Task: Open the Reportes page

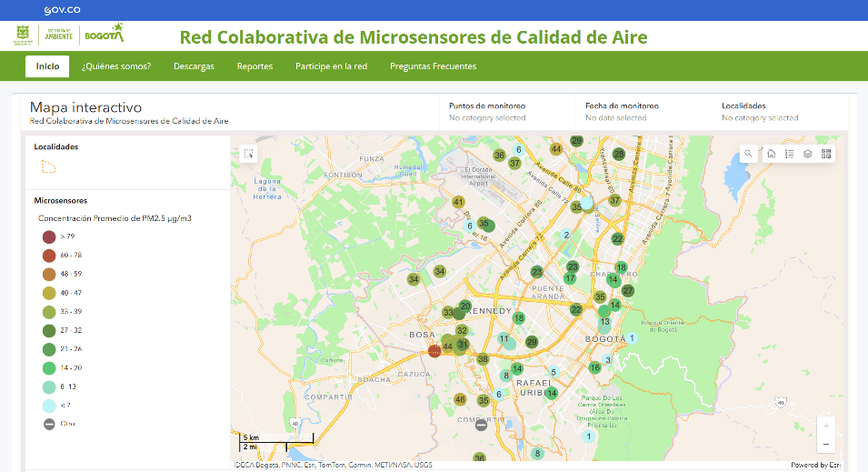Action: point(254,66)
